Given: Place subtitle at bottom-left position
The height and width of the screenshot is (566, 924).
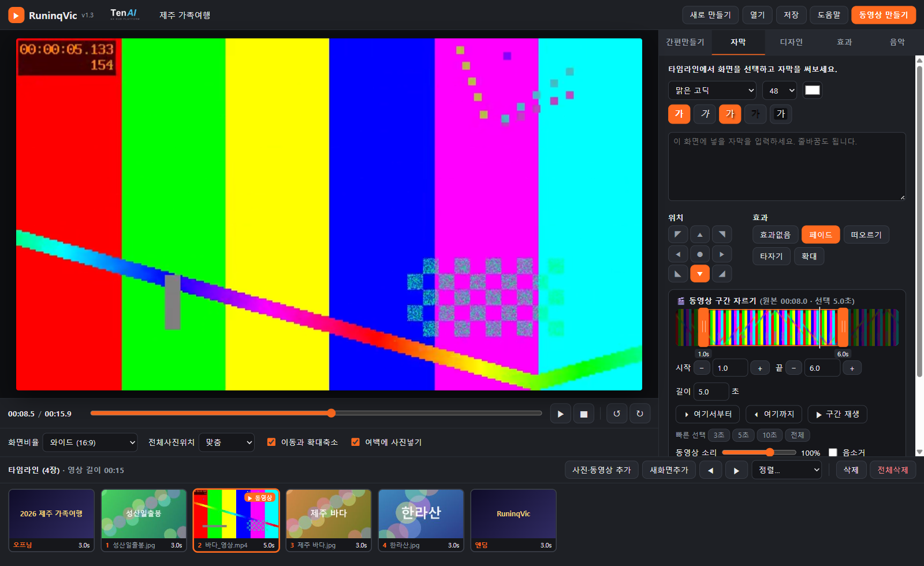Looking at the screenshot, I should 678,274.
